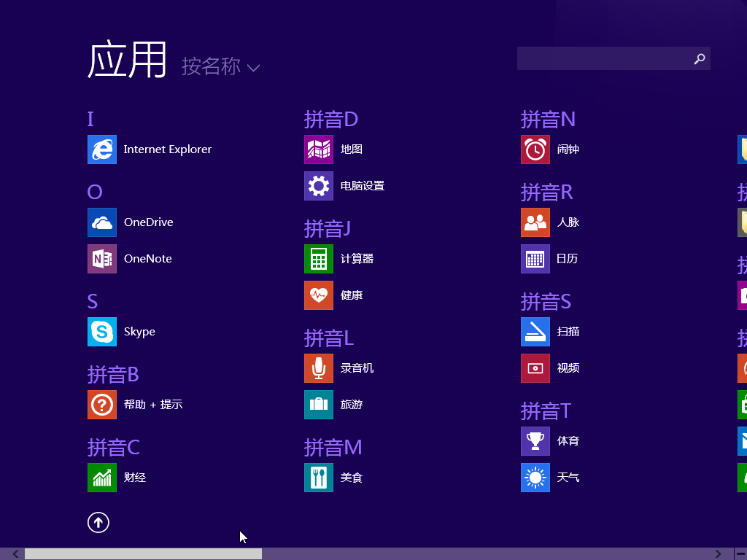Screen dimensions: 747x560
Task: Launch the 录音机 microphone icon
Action: tap(319, 368)
